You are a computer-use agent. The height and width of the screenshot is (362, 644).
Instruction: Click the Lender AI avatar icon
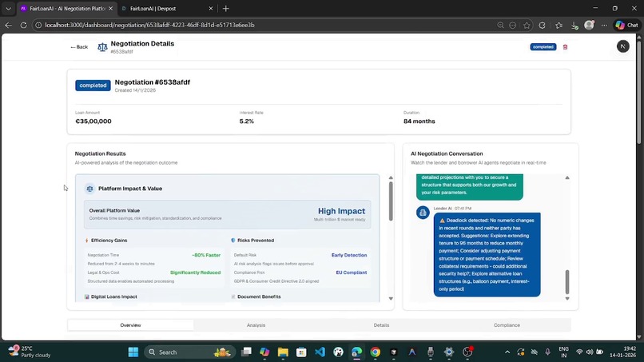pyautogui.click(x=423, y=213)
